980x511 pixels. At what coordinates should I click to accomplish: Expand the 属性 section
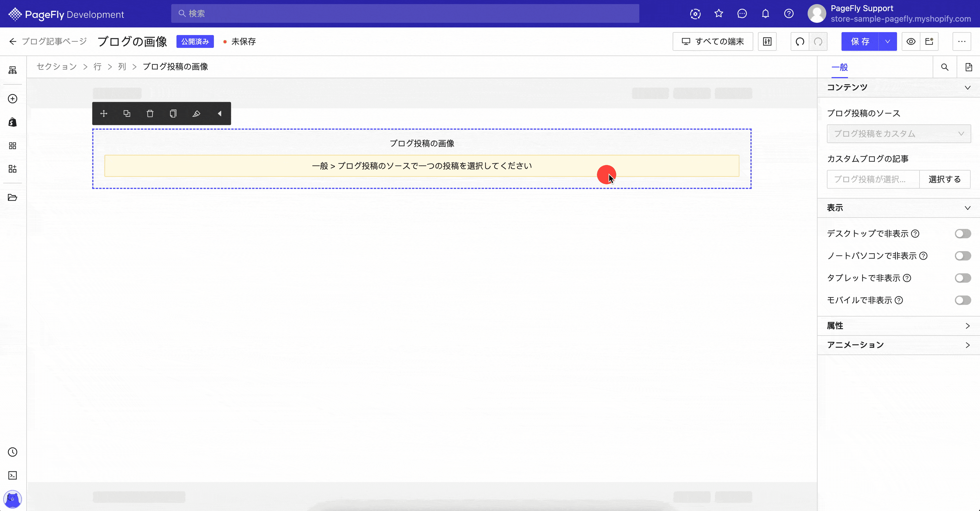coord(898,326)
